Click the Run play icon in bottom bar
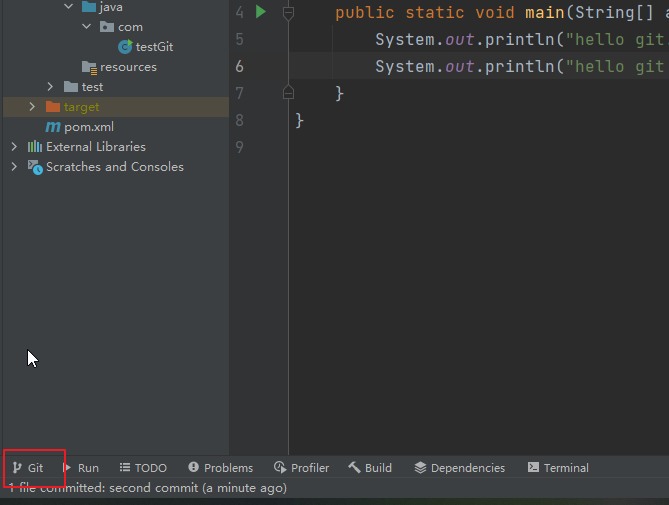The image size is (669, 505). [x=67, y=467]
